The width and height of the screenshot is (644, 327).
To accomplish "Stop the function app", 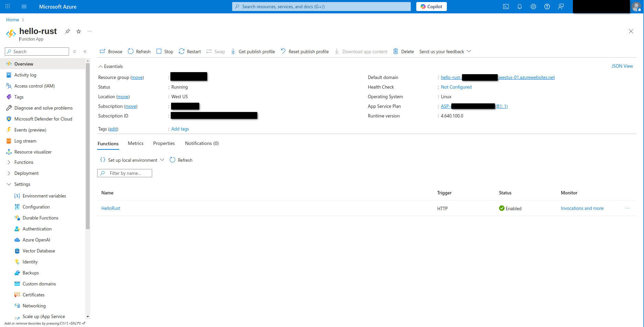I will [x=165, y=52].
